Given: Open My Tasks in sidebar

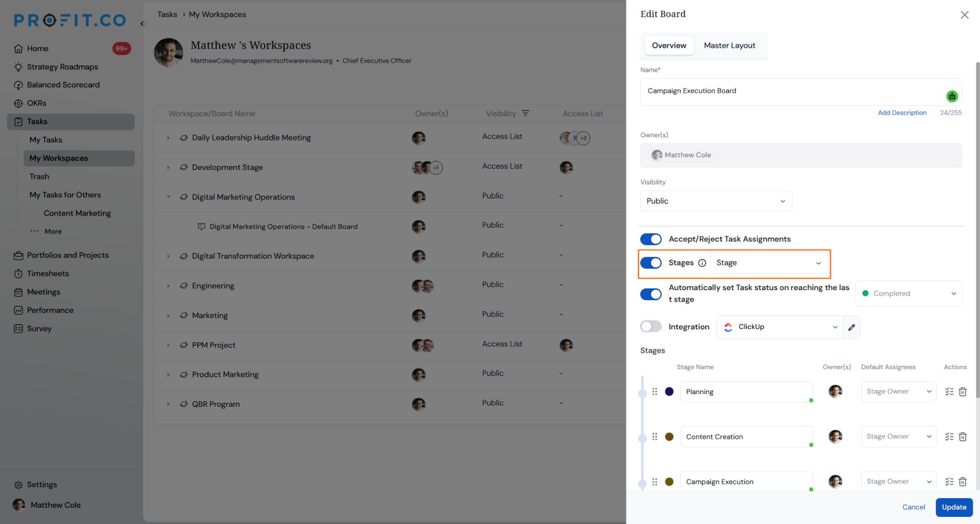Looking at the screenshot, I should click(x=45, y=140).
